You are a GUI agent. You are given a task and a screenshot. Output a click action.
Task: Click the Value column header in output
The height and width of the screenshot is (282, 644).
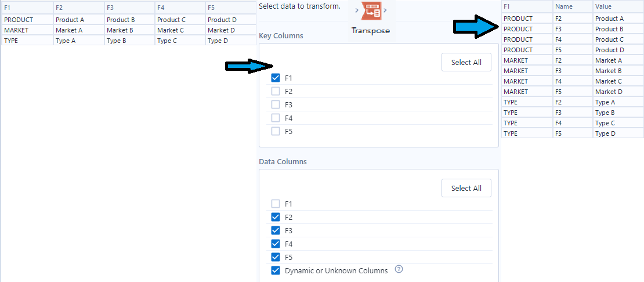pyautogui.click(x=617, y=6)
